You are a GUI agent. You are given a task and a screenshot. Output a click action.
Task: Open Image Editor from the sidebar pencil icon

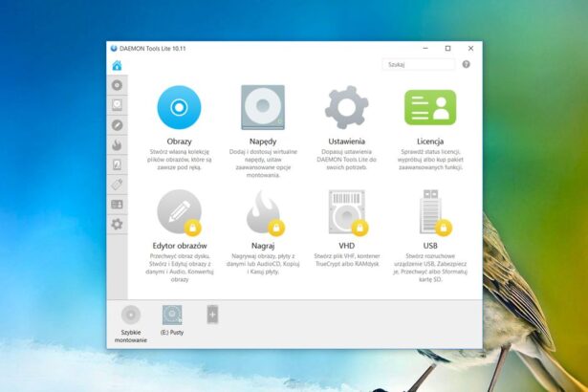[x=117, y=125]
